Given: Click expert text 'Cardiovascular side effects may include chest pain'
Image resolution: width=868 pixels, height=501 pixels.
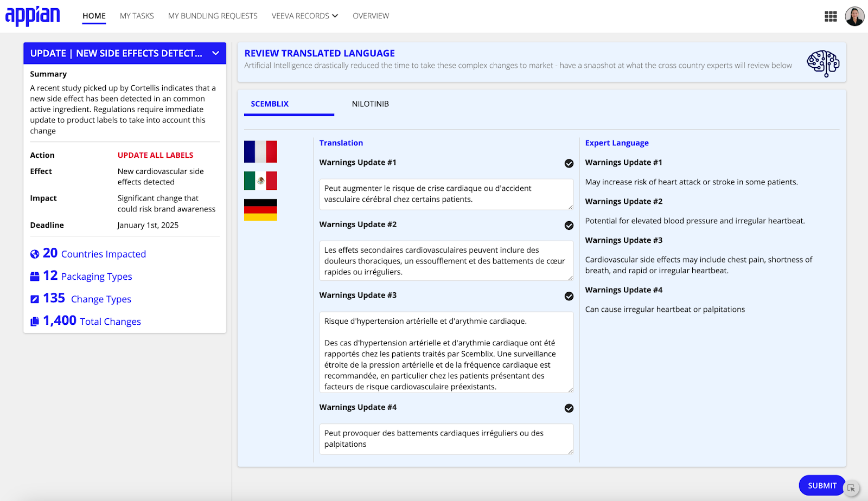Looking at the screenshot, I should [699, 265].
